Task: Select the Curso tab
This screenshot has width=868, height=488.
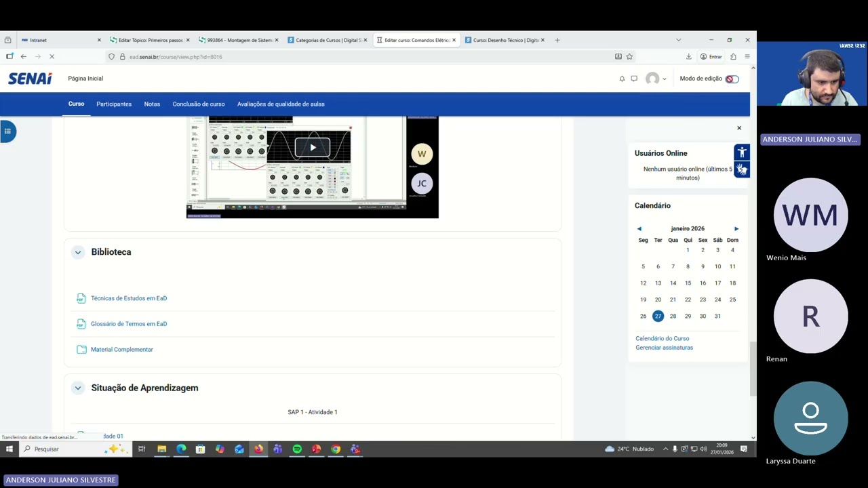Action: coord(76,104)
